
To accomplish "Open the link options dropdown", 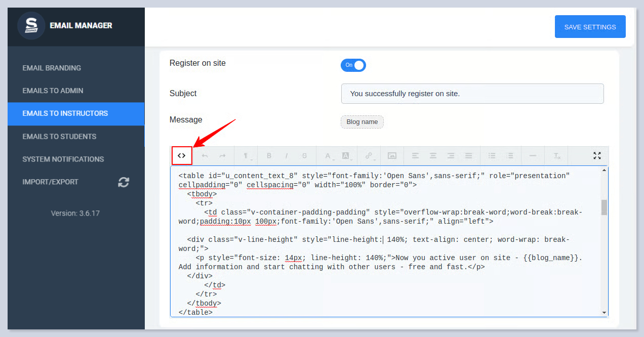I will [x=369, y=156].
